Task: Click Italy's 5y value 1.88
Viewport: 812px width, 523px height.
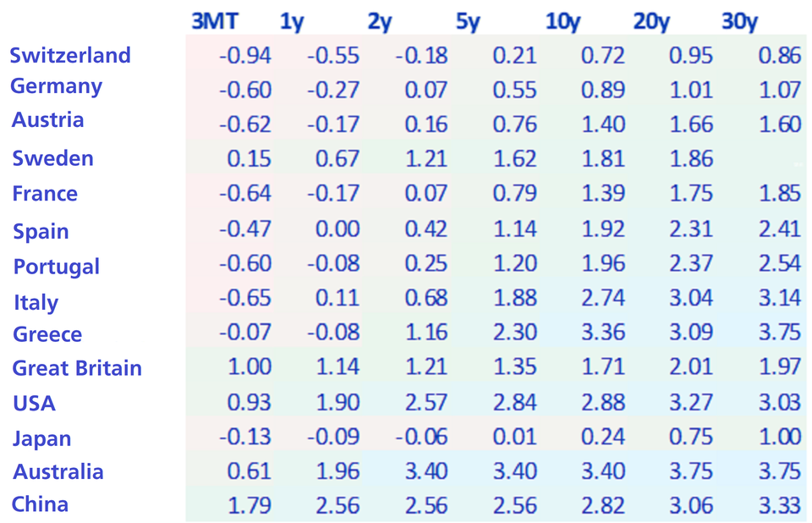Action: [x=513, y=298]
